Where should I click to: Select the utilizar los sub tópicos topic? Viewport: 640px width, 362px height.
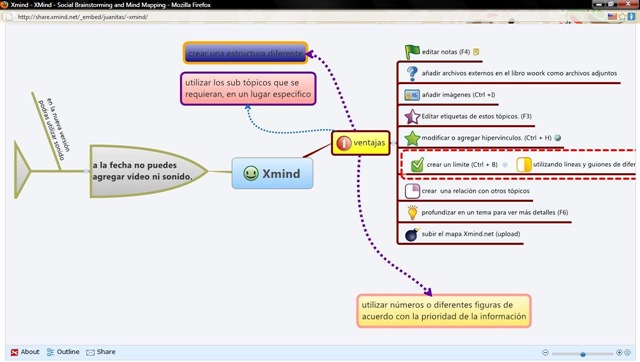pos(248,89)
